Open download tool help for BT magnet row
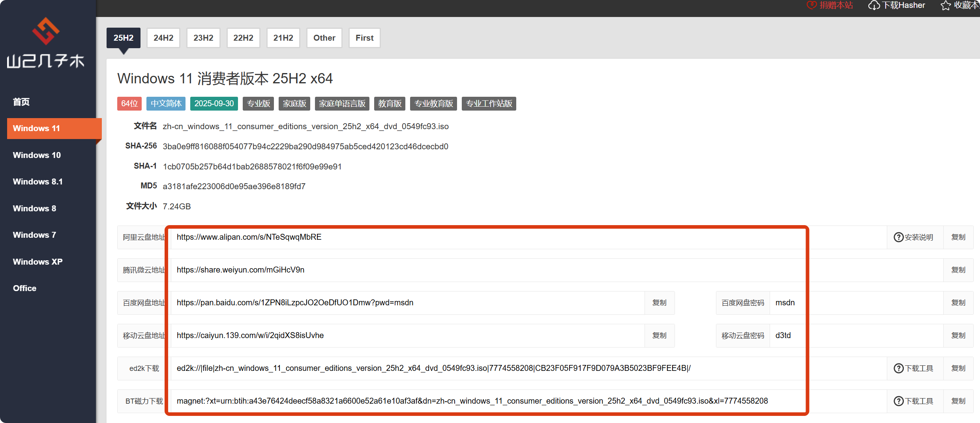 899,401
